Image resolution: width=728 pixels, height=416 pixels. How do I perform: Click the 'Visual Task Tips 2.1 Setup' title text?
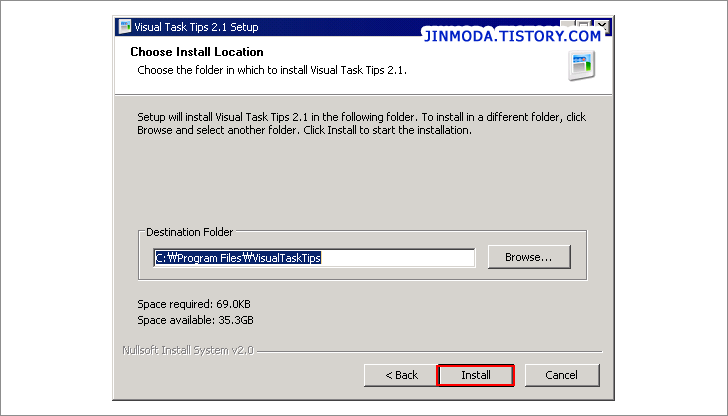coord(196,27)
